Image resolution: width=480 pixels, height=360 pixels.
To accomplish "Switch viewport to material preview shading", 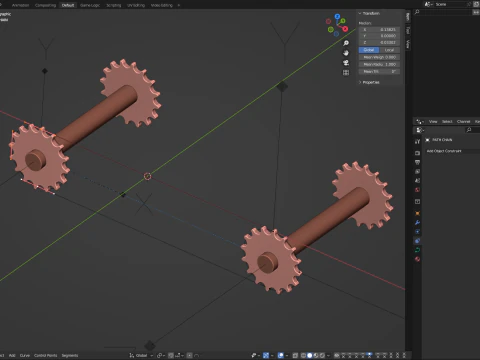I will point(316,355).
